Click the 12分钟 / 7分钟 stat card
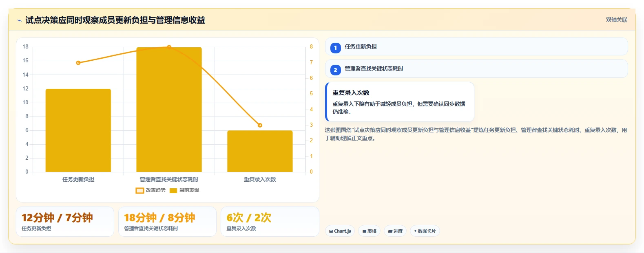The image size is (644, 253). coord(65,222)
